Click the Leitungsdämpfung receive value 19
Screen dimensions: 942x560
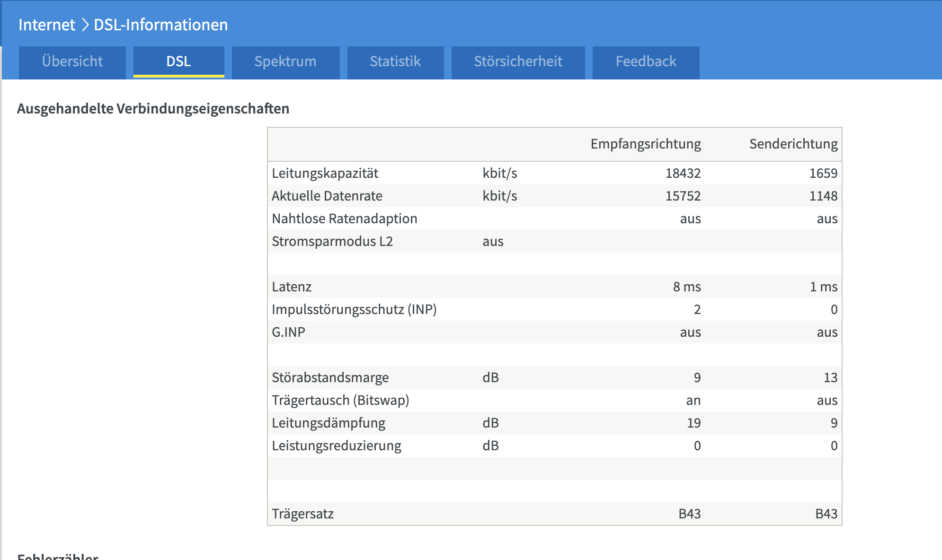[693, 423]
